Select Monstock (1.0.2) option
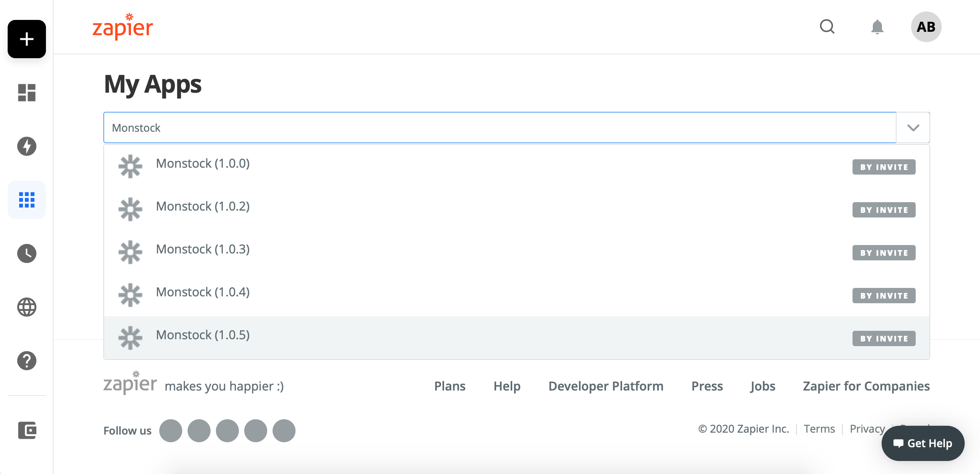Viewport: 980px width, 474px height. click(x=517, y=209)
